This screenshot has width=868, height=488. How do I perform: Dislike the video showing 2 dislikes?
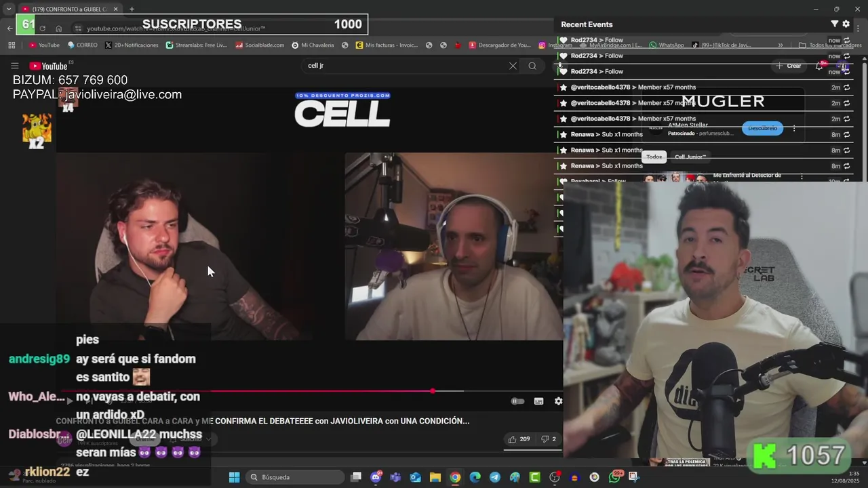point(548,439)
